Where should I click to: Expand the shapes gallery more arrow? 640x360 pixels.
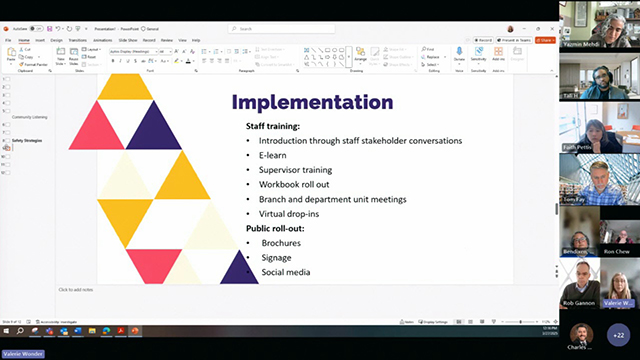(349, 57)
